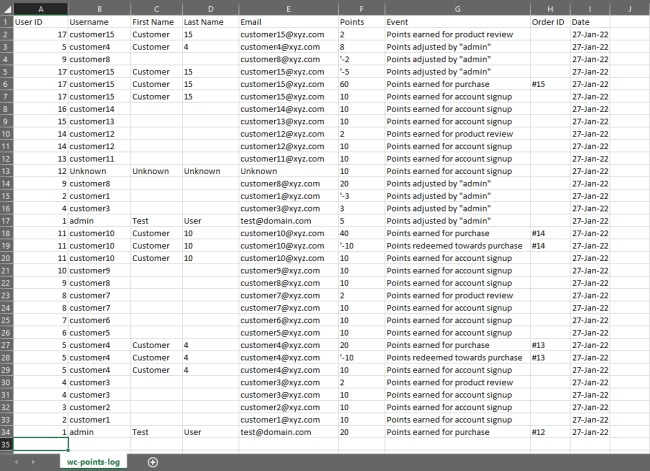Viewport: 650px width, 471px height.
Task: Click the test@domain.com cell in row 17
Action: (289, 221)
